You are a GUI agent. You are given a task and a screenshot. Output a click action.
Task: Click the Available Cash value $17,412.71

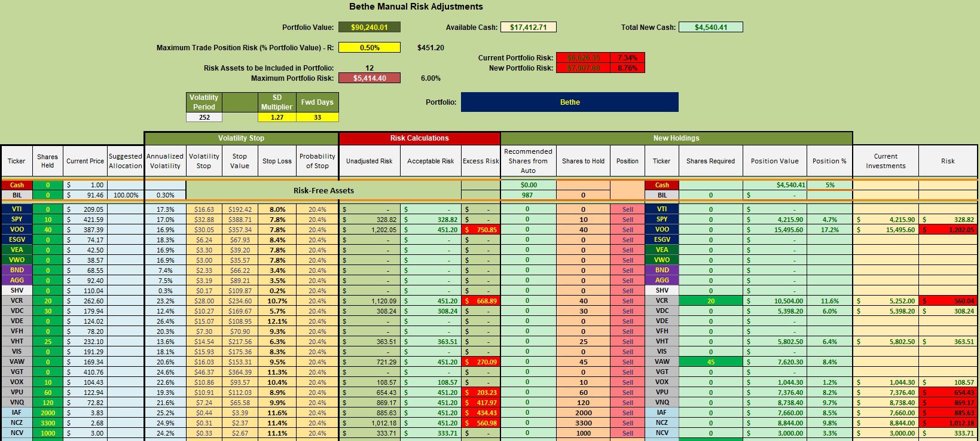tap(529, 27)
